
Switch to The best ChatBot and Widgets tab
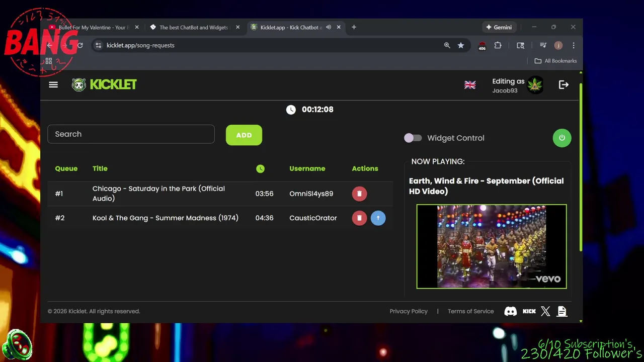tap(194, 27)
